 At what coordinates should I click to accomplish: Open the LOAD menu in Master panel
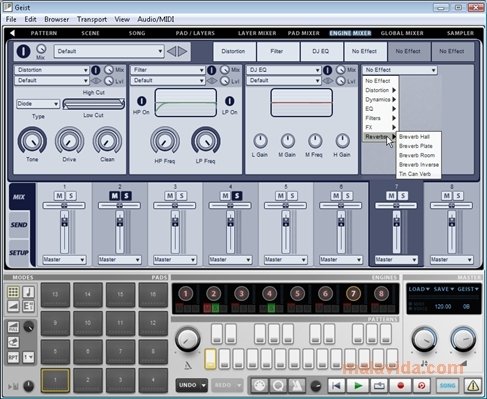coord(419,289)
